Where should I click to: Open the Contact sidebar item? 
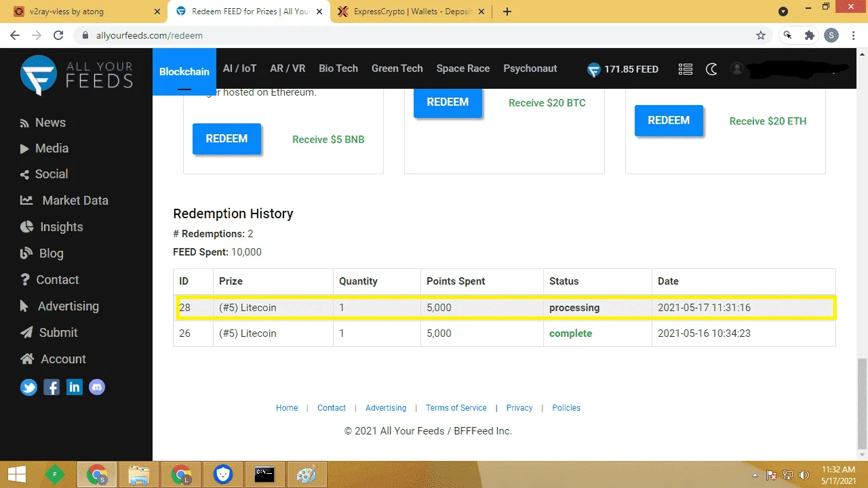[50, 280]
